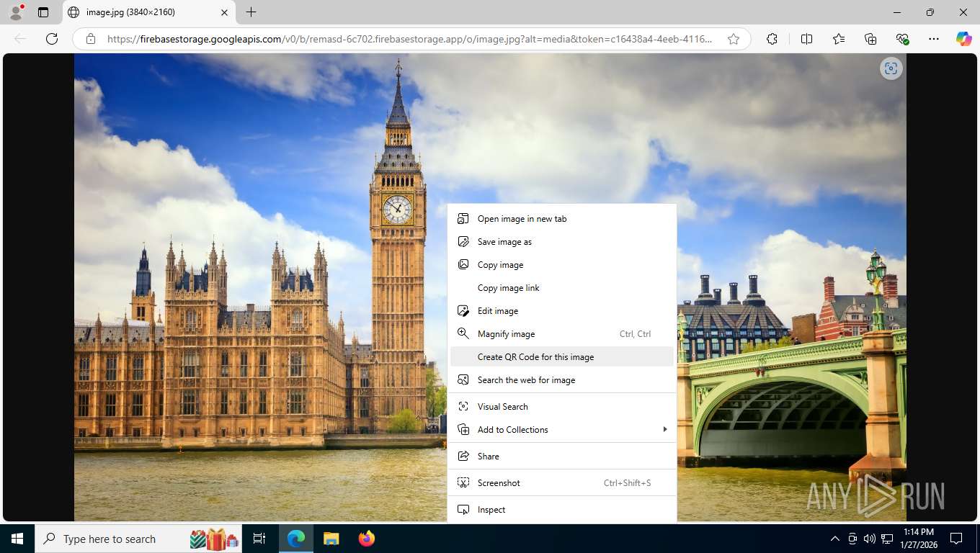Image resolution: width=980 pixels, height=553 pixels.
Task: Close the image.jpg tab
Action: (x=224, y=12)
